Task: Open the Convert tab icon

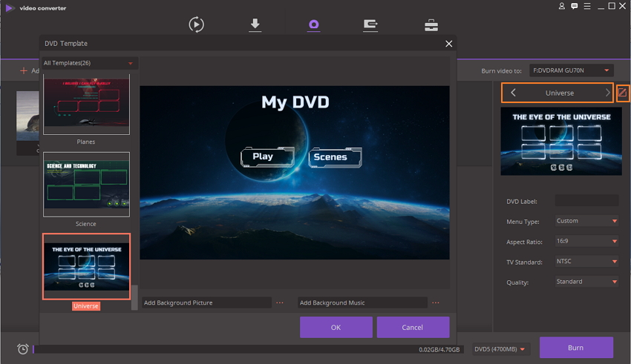Action: click(197, 24)
